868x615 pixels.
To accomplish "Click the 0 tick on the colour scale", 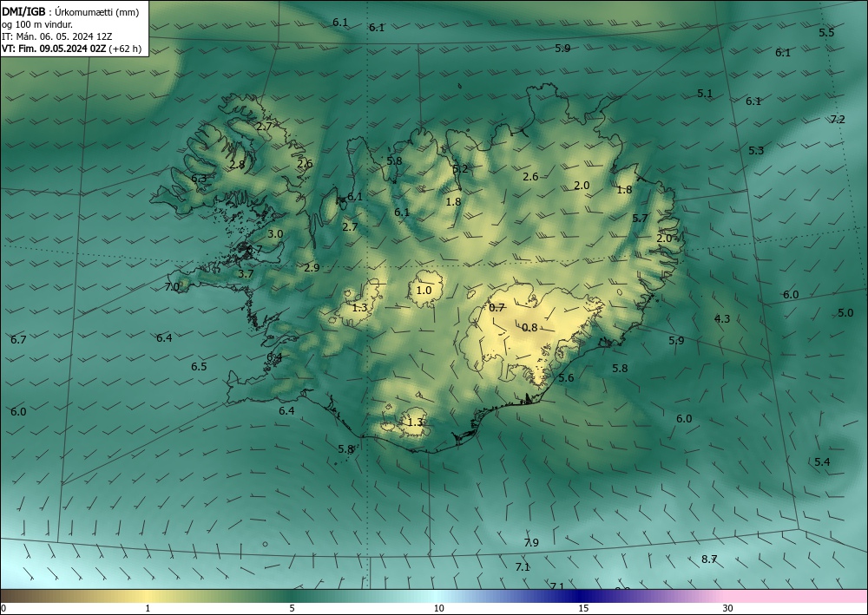I will [3, 609].
